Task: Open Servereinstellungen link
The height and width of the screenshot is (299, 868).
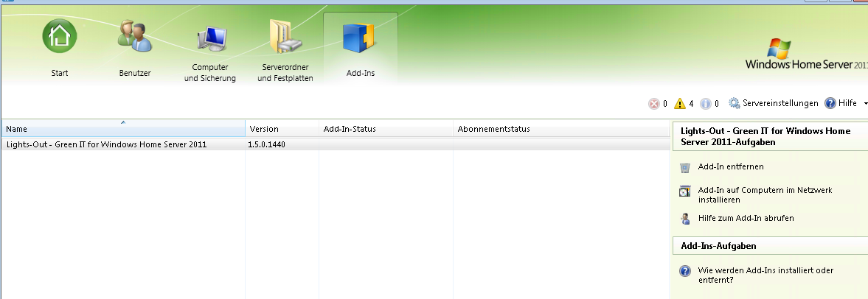Action: [780, 103]
